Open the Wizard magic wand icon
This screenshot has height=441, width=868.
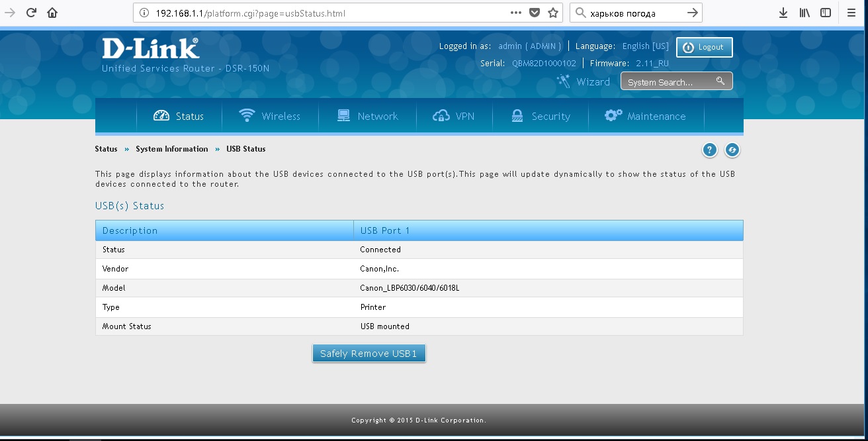564,81
